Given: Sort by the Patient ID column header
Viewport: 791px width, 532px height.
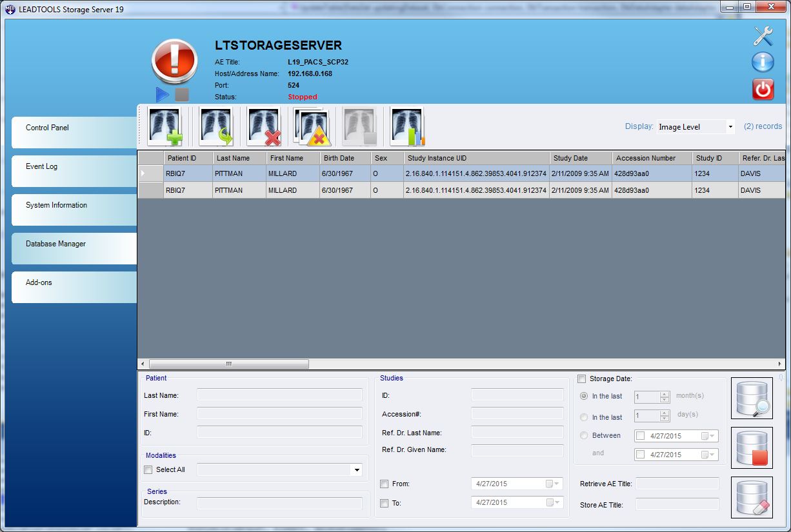Looking at the screenshot, I should point(188,158).
